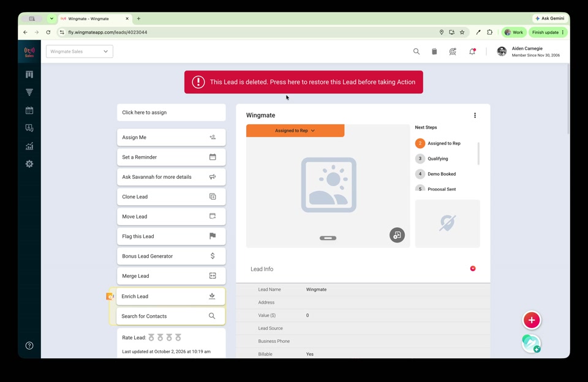The image size is (588, 382).
Task: Click the third Rate Lead medal
Action: [x=169, y=337]
